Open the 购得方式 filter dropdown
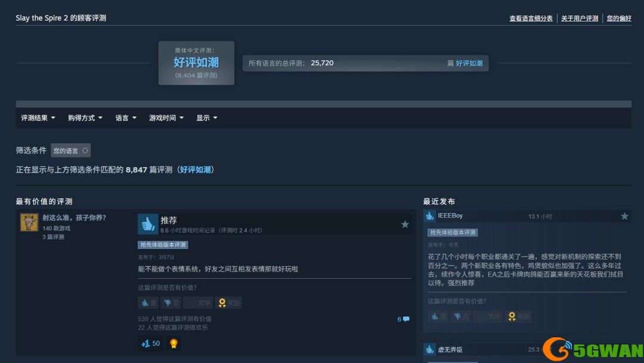The image size is (644, 363). click(85, 118)
